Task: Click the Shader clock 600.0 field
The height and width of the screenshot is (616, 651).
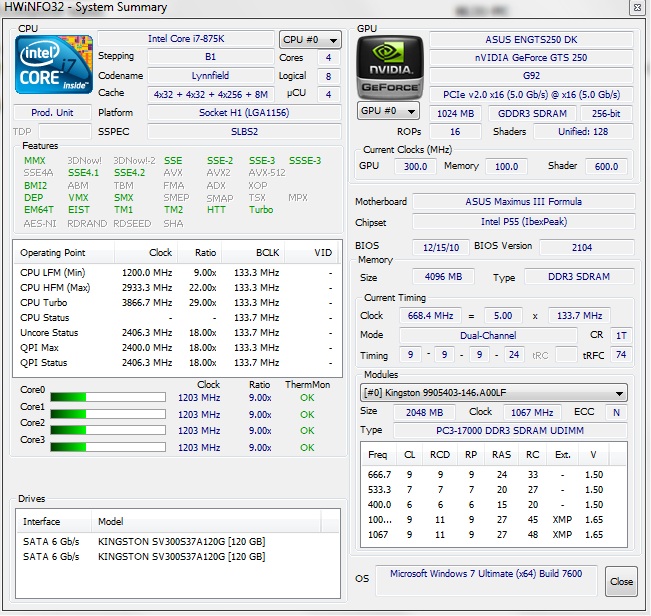Action: (607, 166)
